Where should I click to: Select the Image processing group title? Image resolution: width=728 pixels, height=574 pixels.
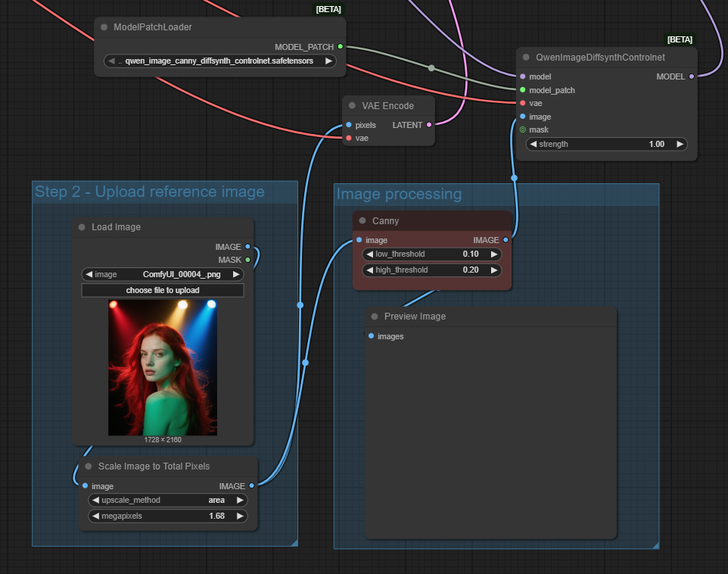(399, 194)
